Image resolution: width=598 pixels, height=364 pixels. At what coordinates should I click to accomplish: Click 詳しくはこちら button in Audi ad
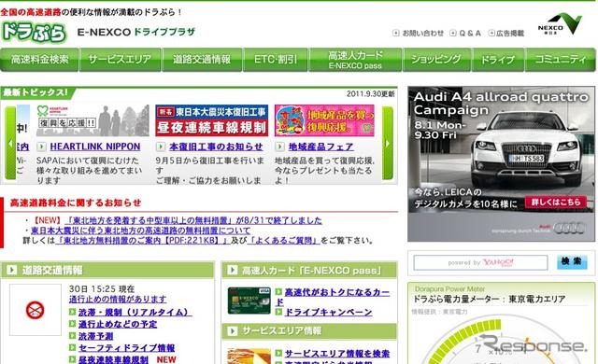click(556, 202)
